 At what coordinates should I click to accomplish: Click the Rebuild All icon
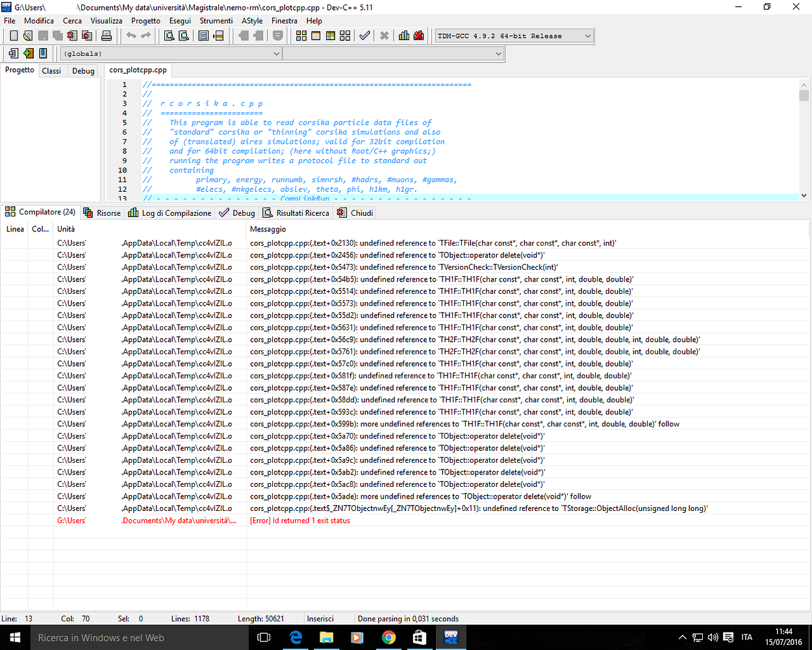tap(345, 36)
